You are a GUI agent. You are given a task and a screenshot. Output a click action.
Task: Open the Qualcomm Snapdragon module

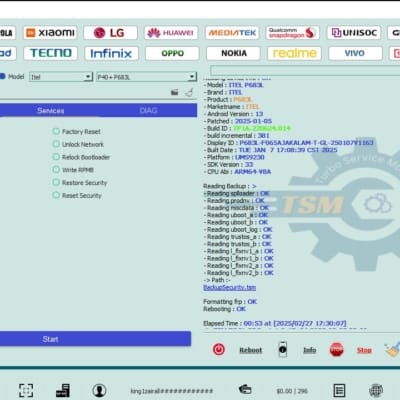click(293, 33)
